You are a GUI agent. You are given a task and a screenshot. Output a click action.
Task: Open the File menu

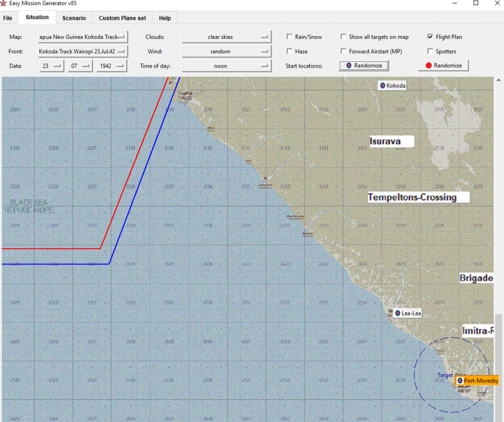[8, 18]
